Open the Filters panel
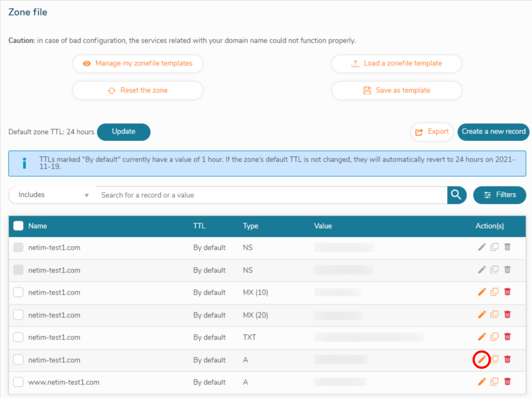The width and height of the screenshot is (532, 398). pyautogui.click(x=499, y=195)
